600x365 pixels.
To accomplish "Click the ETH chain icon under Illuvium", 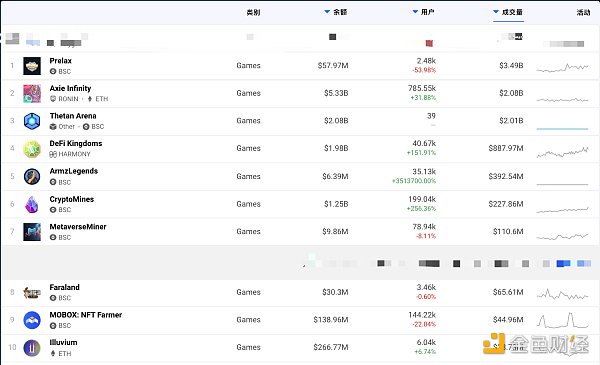I will [x=53, y=354].
